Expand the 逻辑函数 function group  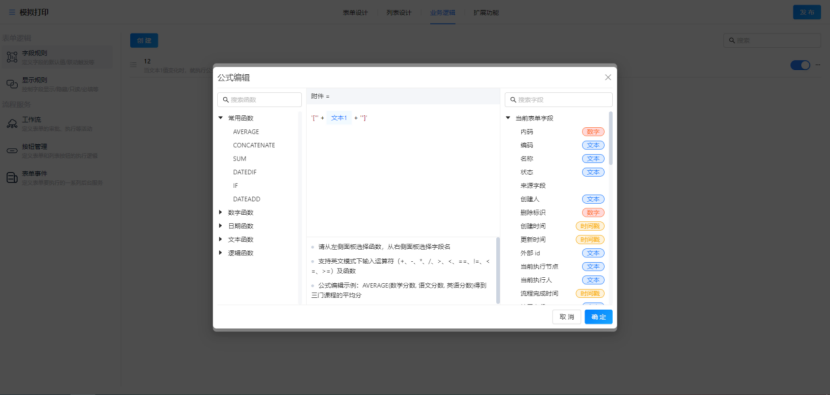tap(221, 253)
